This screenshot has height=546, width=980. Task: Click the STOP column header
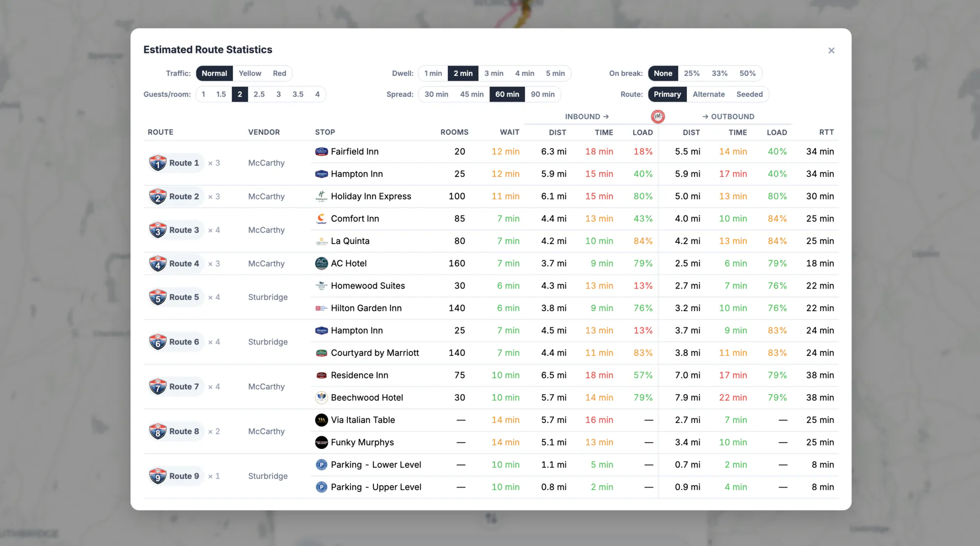(325, 132)
